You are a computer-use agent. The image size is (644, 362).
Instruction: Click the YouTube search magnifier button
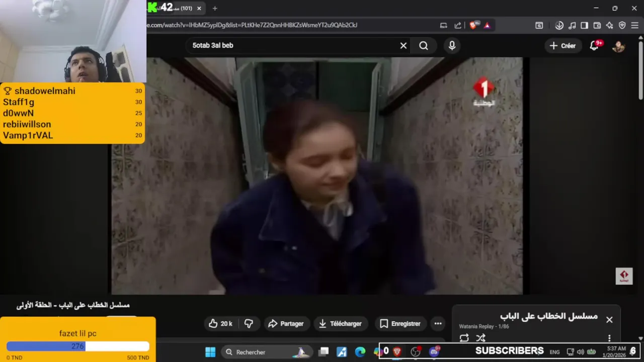point(424,46)
